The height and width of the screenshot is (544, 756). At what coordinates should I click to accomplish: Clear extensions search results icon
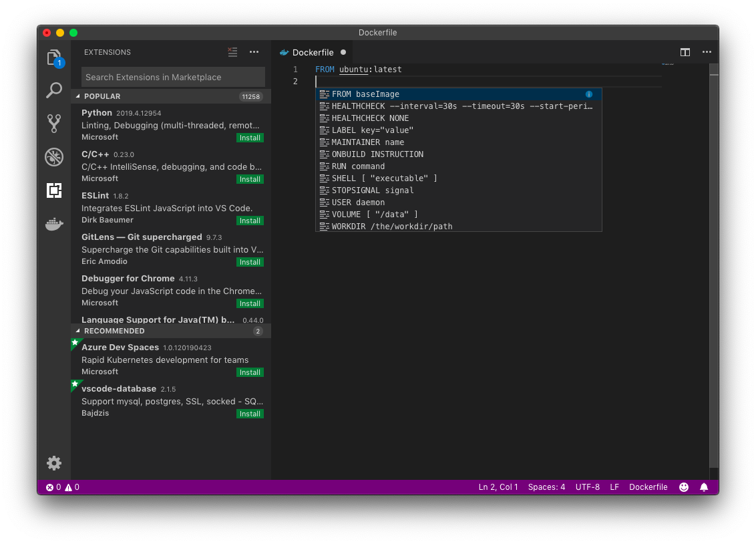coord(232,52)
